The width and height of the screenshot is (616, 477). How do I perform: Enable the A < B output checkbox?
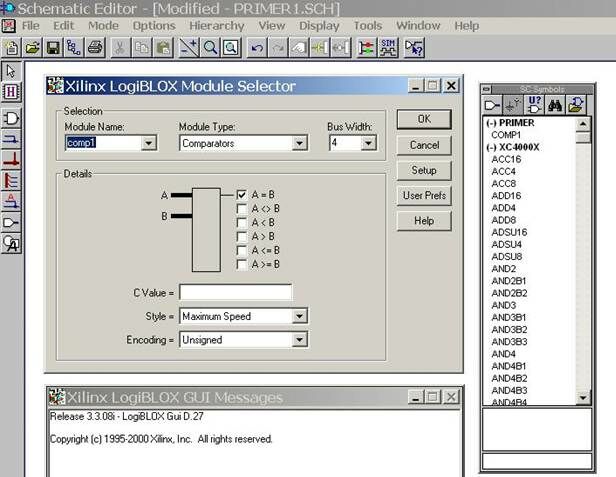pyautogui.click(x=242, y=223)
